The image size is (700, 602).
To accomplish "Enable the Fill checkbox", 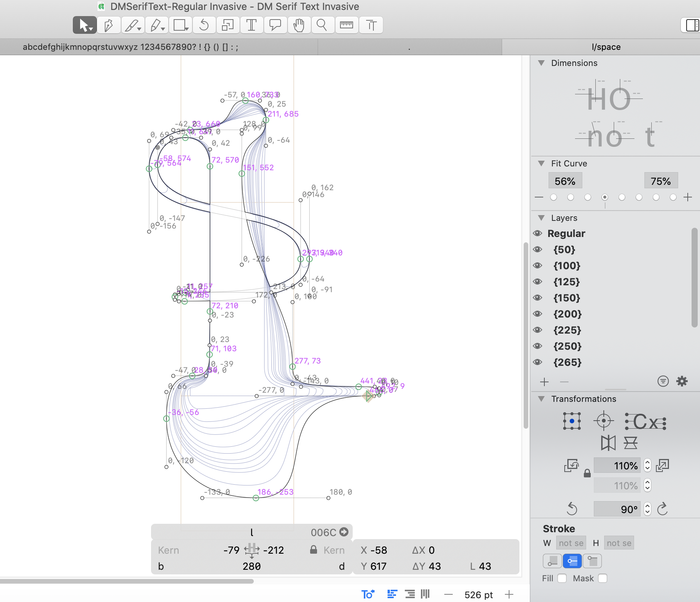I will [x=562, y=578].
